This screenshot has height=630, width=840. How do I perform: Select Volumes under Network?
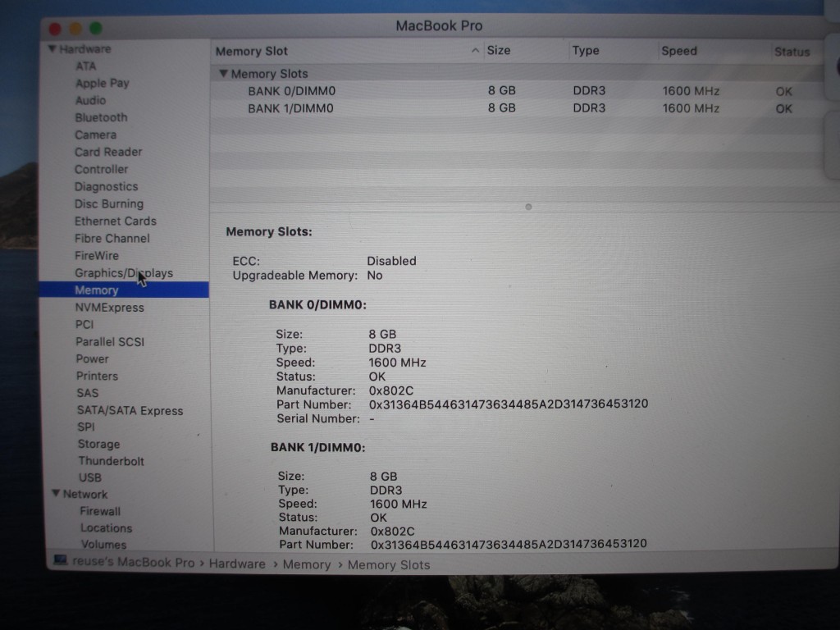103,545
